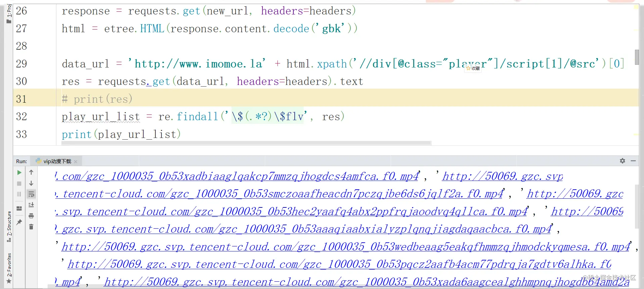Viewport: 644px width, 289px height.
Task: Open link ending jiagdaqaacbca.f0.mp4
Action: click(x=303, y=229)
